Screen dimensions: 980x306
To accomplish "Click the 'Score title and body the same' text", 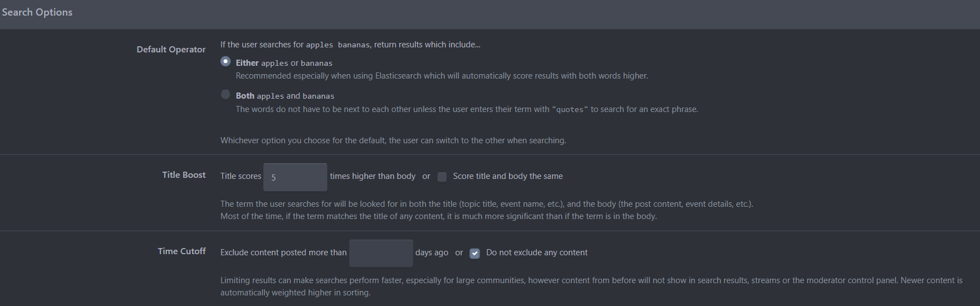I will (508, 176).
